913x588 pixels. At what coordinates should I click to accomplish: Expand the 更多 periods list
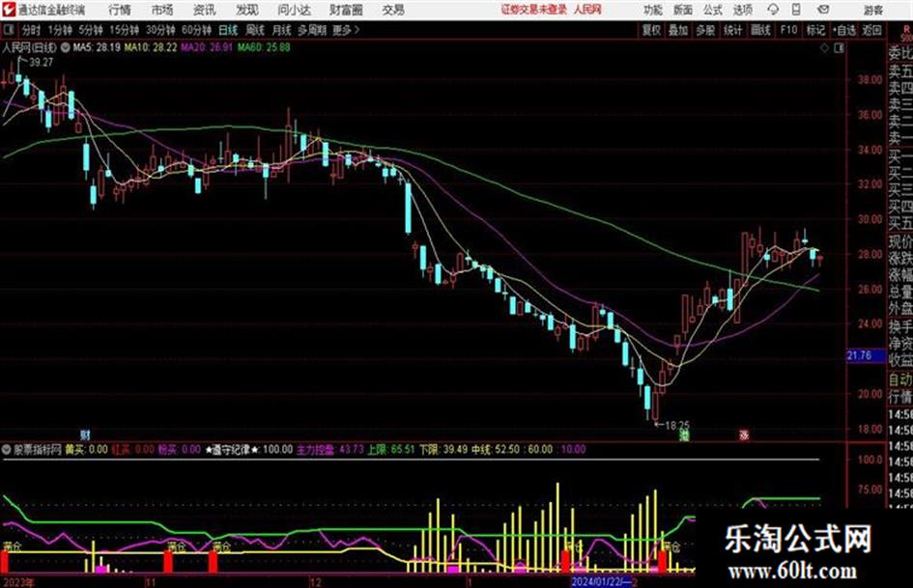click(346, 30)
